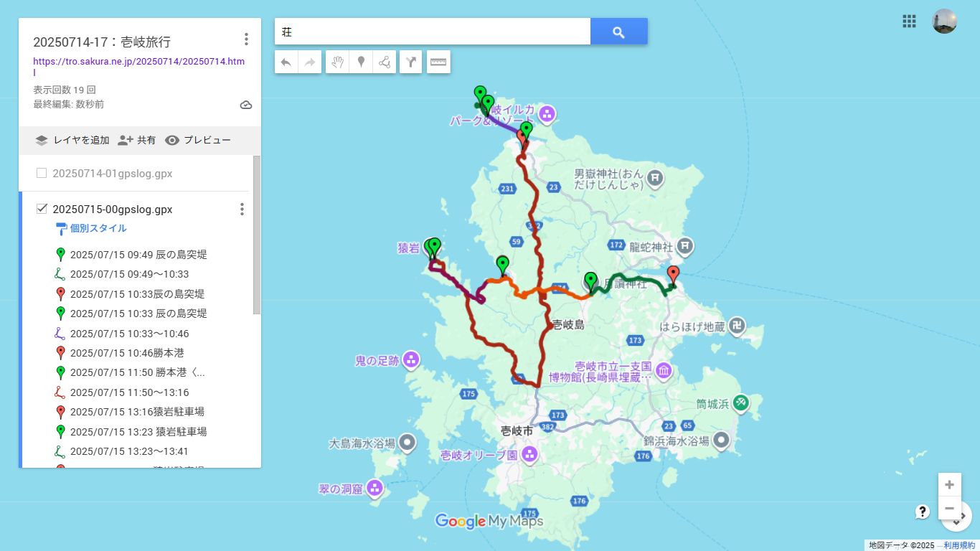The width and height of the screenshot is (980, 551).
Task: Uncheck the 20250715-00gpslog.gpx layer
Action: (42, 209)
